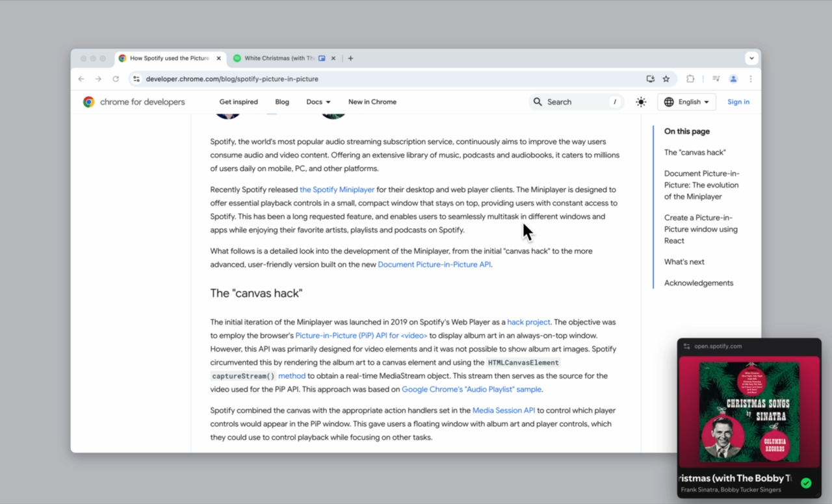Click the Sinatra album art thumbnail

tap(749, 412)
